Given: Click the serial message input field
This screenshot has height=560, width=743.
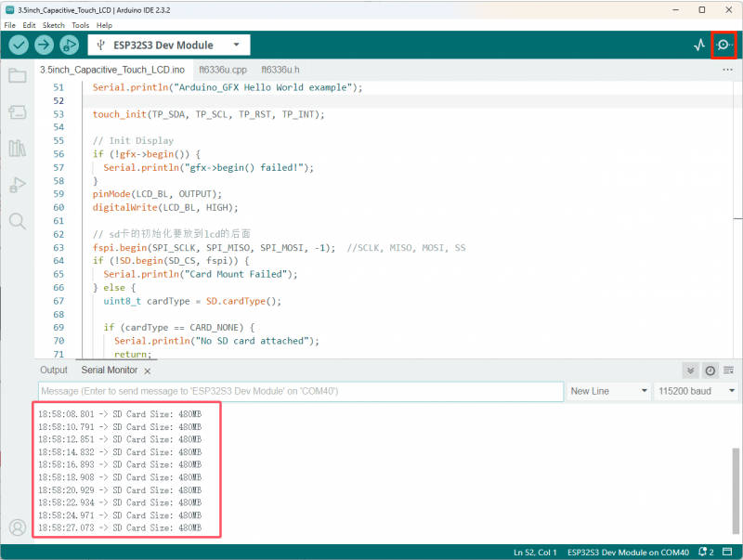Looking at the screenshot, I should 301,391.
